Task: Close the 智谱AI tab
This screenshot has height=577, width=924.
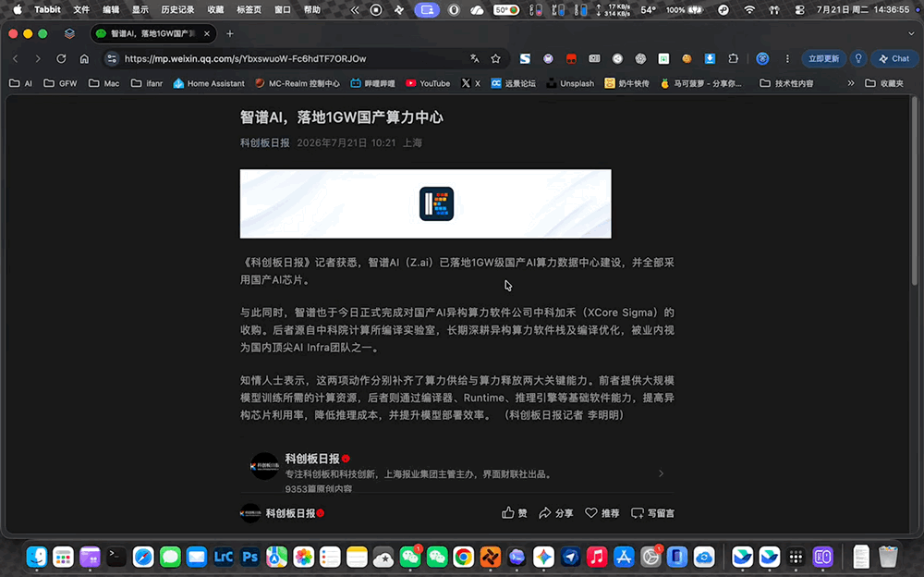Action: pyautogui.click(x=207, y=33)
